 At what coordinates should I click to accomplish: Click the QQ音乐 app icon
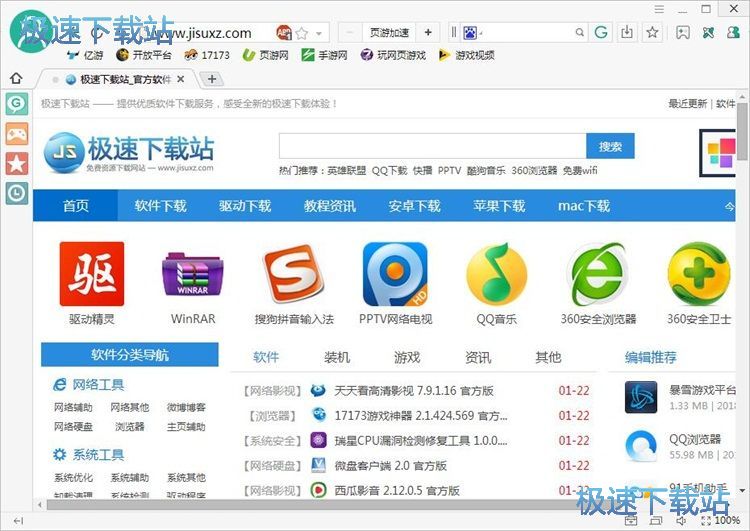[496, 275]
